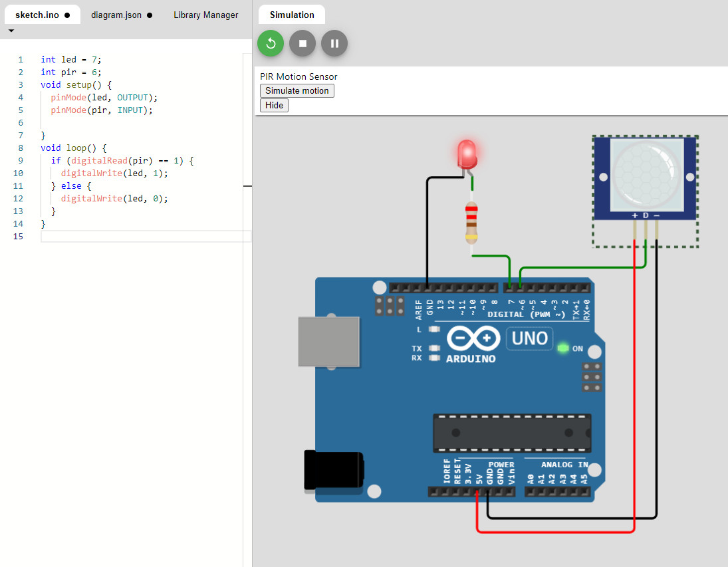Click line number 9 in the gutter
Screen dimensions: 728x567
tap(21, 161)
